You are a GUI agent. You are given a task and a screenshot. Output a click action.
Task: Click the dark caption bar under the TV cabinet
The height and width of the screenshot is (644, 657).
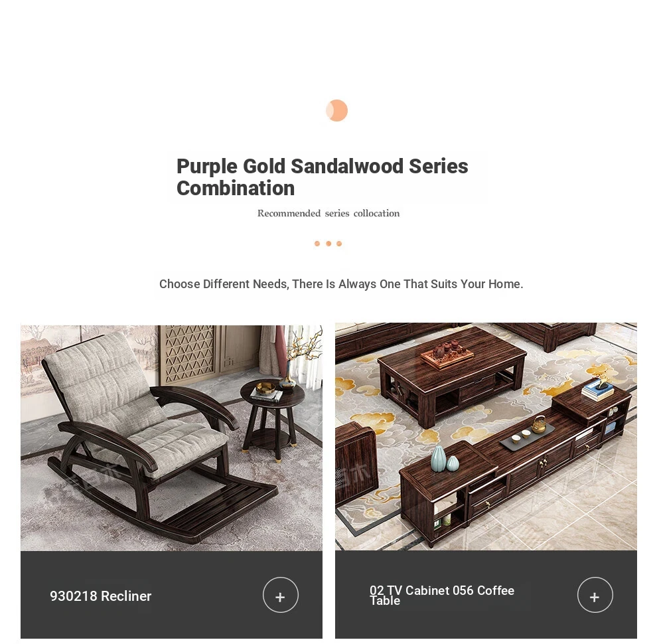pyautogui.click(x=486, y=595)
